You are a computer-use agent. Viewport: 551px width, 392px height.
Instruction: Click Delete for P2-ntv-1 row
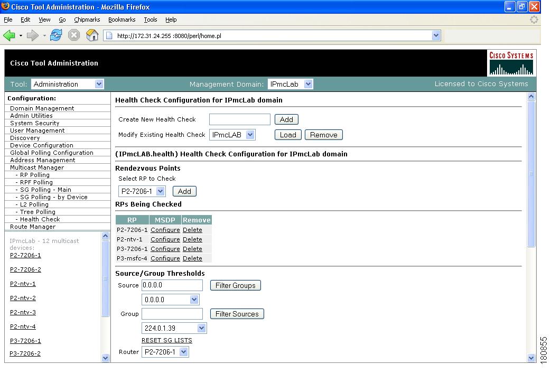(193, 239)
